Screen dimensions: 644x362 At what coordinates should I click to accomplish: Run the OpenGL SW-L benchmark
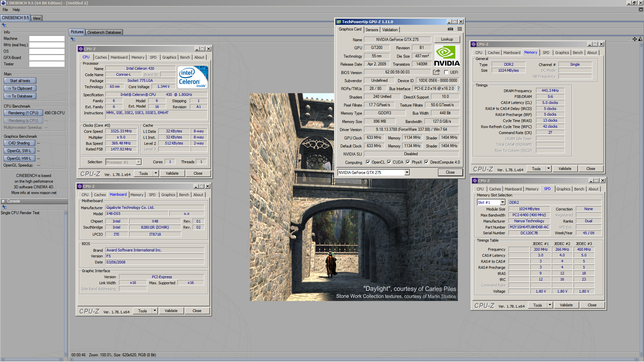coord(19,151)
